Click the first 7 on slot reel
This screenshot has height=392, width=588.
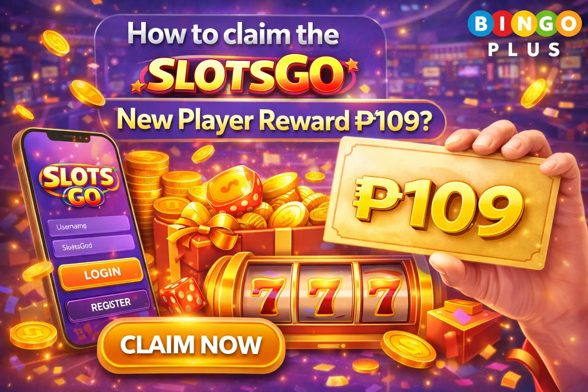point(268,296)
